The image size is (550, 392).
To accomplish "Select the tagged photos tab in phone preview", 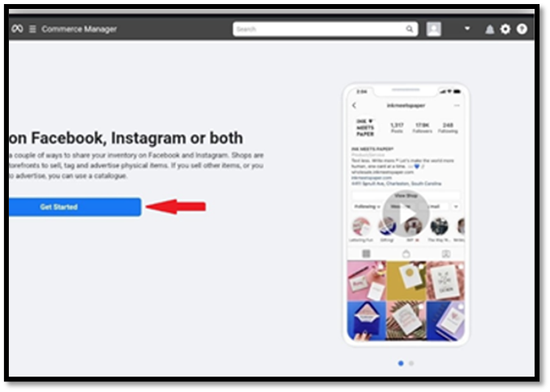I will tap(446, 253).
